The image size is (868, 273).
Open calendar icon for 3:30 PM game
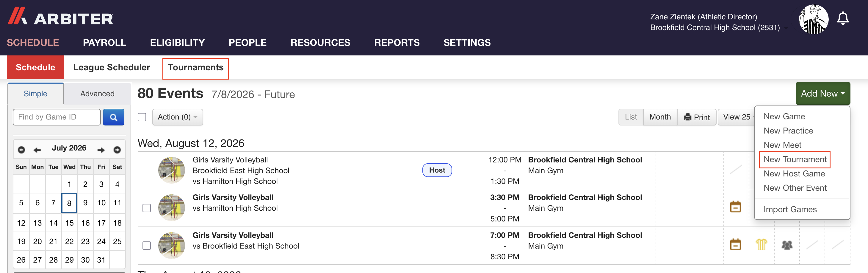pos(736,207)
